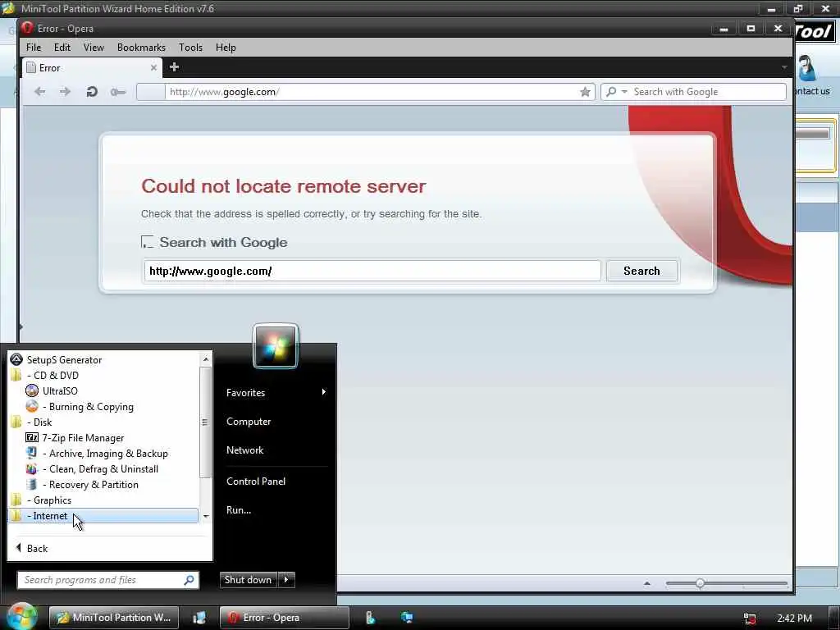Open the Run... dialog
Screen dimensions: 840x630
coord(239,510)
